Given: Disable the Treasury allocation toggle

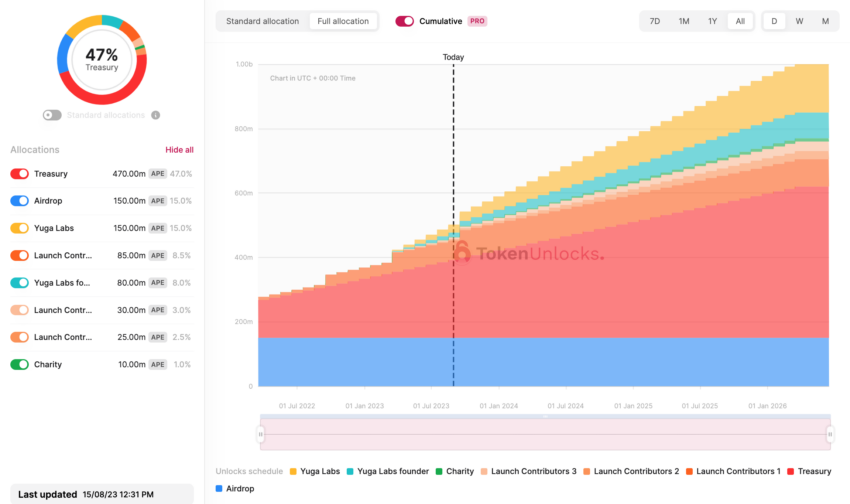Looking at the screenshot, I should 20,173.
